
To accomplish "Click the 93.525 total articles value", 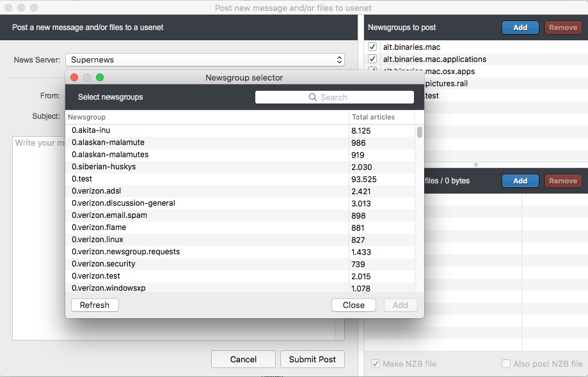I will [x=364, y=180].
